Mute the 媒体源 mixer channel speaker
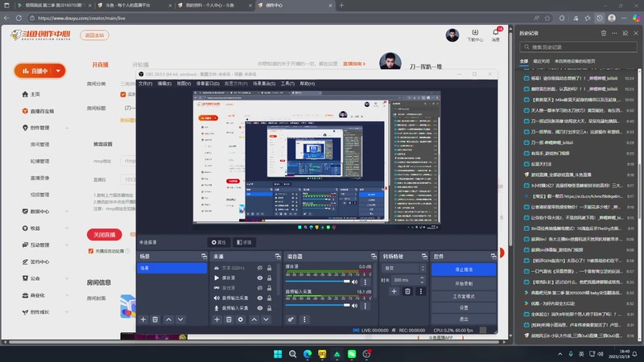Image resolution: width=644 pixels, height=362 pixels. [354, 282]
